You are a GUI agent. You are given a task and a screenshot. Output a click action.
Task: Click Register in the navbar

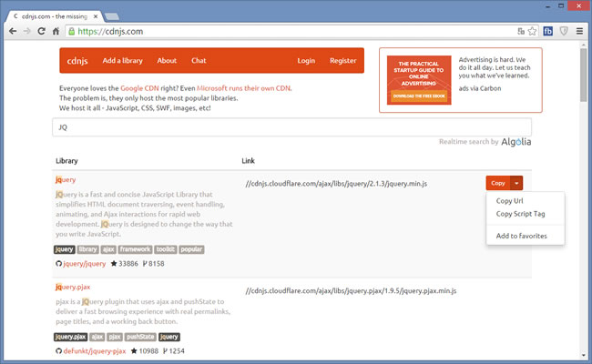[342, 60]
